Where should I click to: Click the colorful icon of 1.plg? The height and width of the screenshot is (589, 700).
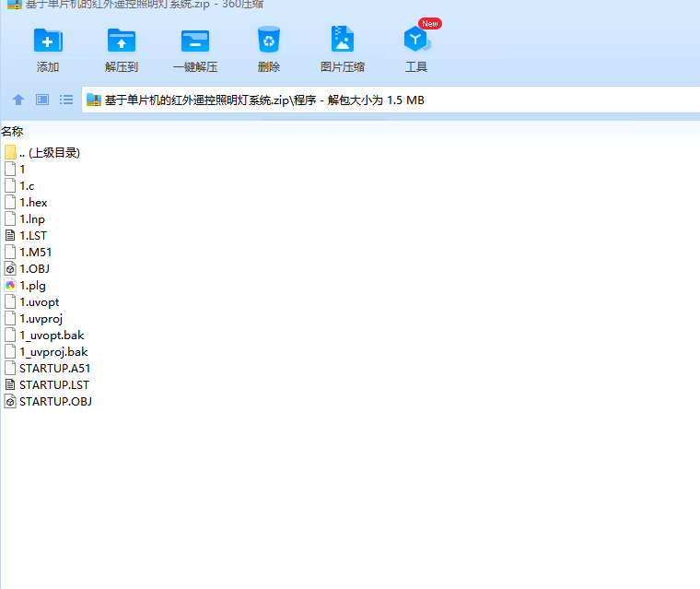point(10,285)
